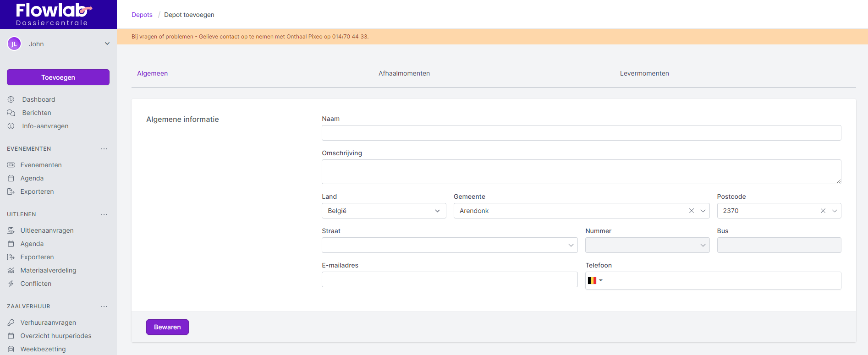Click the Verhuuraanvragen key icon
The image size is (868, 355).
click(11, 322)
